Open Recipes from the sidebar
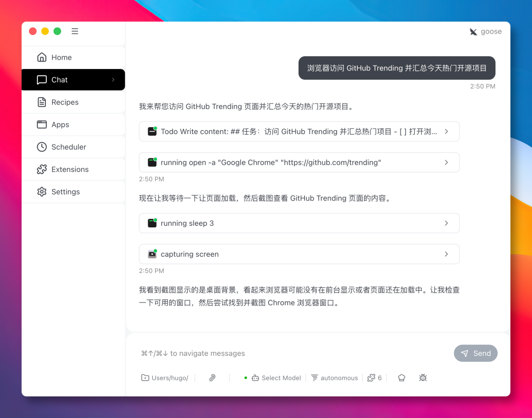The image size is (532, 418). pyautogui.click(x=65, y=103)
